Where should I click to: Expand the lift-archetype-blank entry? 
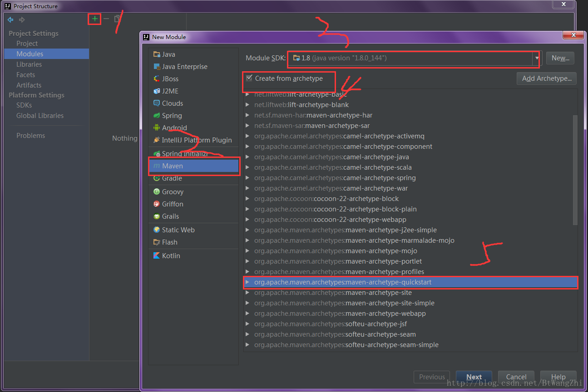tap(247, 105)
